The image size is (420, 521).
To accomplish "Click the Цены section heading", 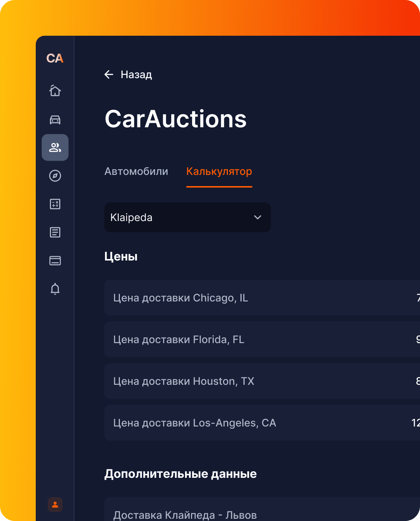I will click(121, 256).
